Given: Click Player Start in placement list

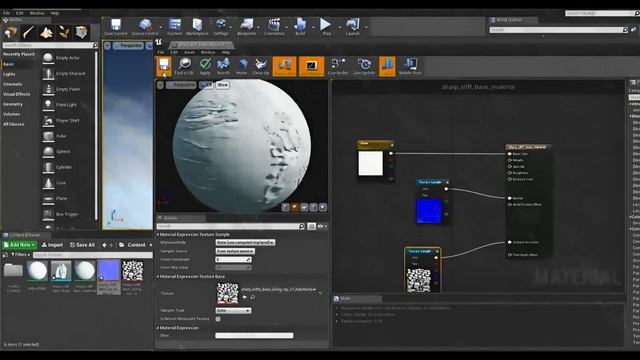Looking at the screenshot, I should click(67, 121).
